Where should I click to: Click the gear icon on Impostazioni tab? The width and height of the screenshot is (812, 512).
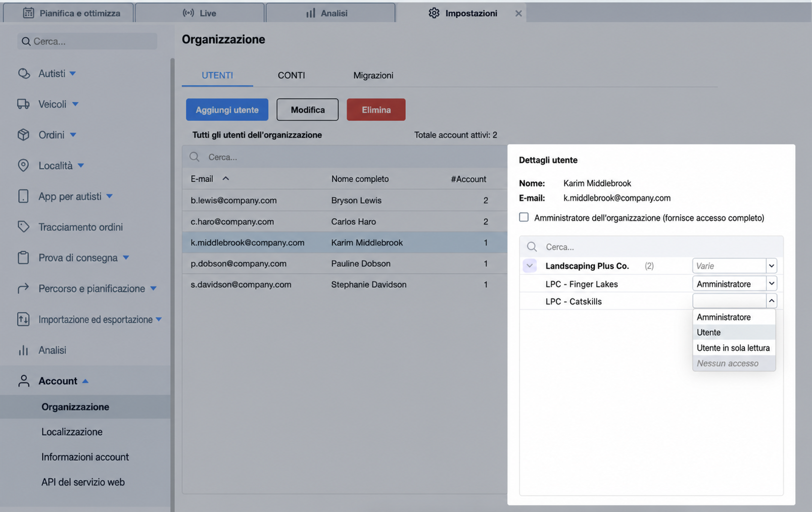click(434, 13)
